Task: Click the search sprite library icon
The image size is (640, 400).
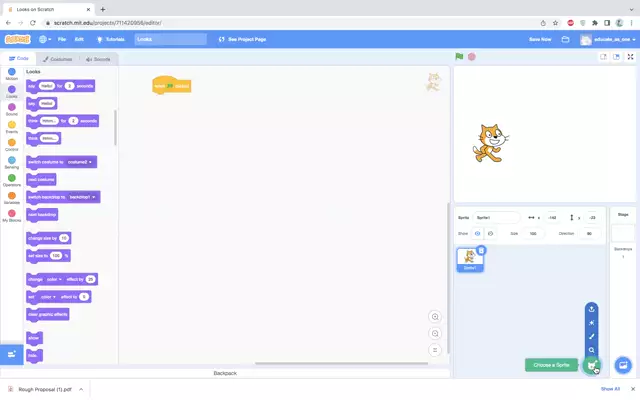Action: [591, 350]
